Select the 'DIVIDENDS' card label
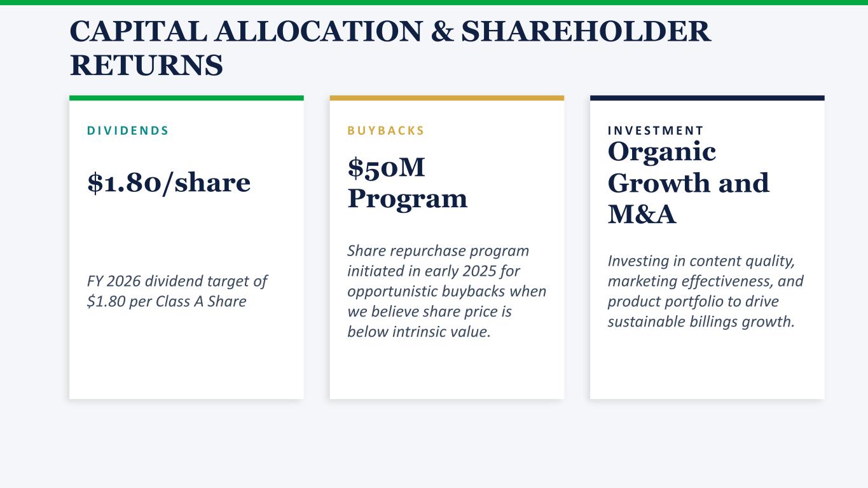 pos(128,131)
